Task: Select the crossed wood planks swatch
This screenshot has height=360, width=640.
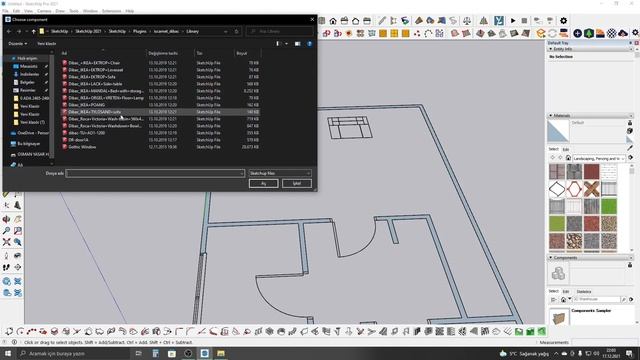Action: 591,189
